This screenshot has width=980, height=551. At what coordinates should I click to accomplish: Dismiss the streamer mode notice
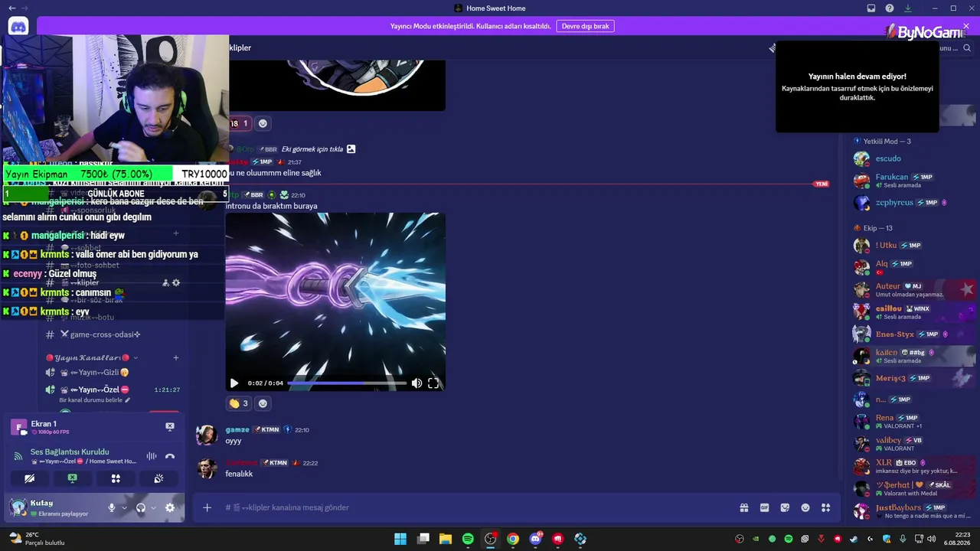(x=966, y=26)
